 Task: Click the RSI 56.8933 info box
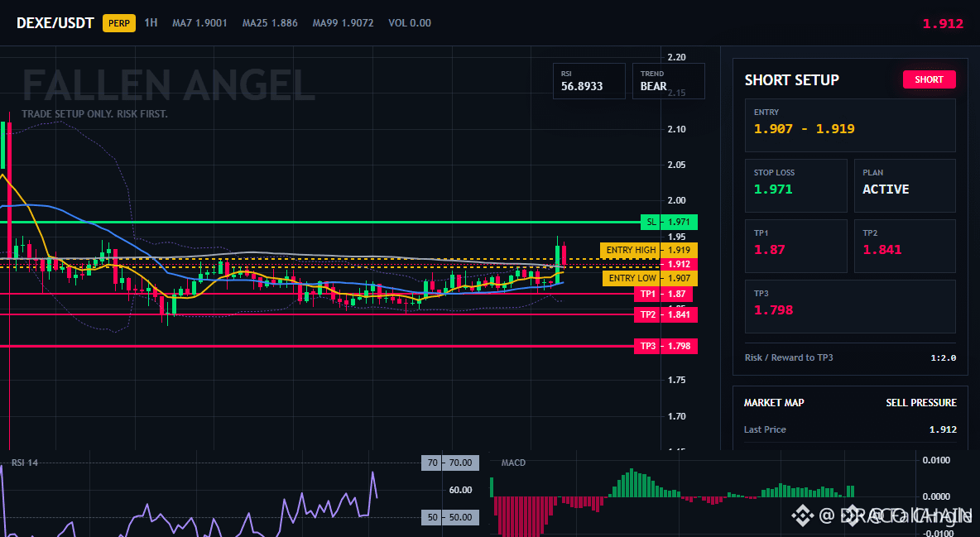pyautogui.click(x=588, y=80)
